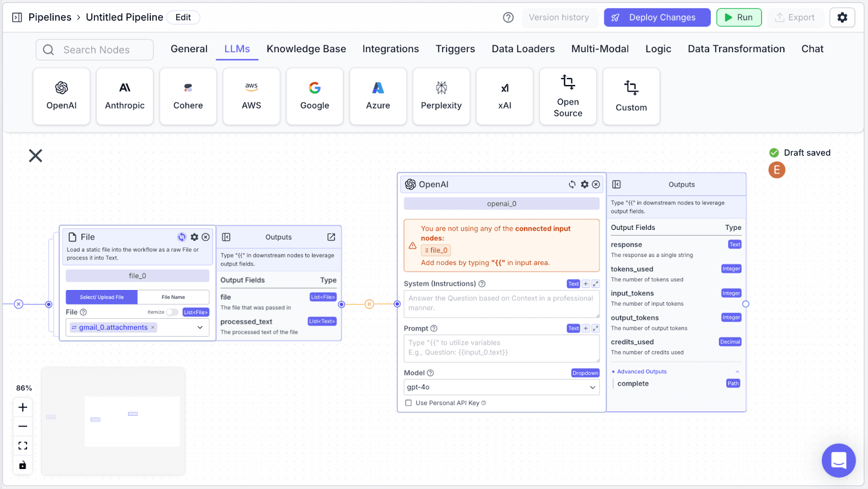Image resolution: width=868 pixels, height=489 pixels.
Task: Open Version history
Action: pos(559,17)
